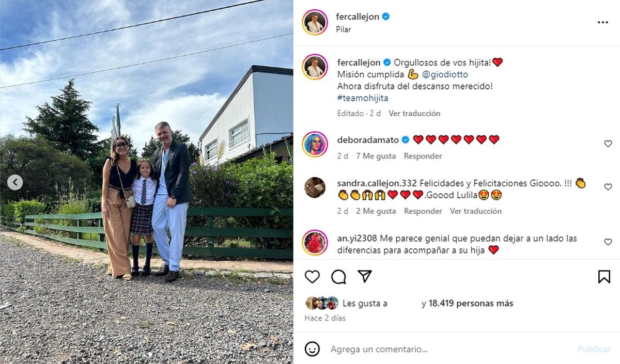Focus the Agrega un comentario field
The width and height of the screenshot is (620, 364).
pyautogui.click(x=450, y=349)
